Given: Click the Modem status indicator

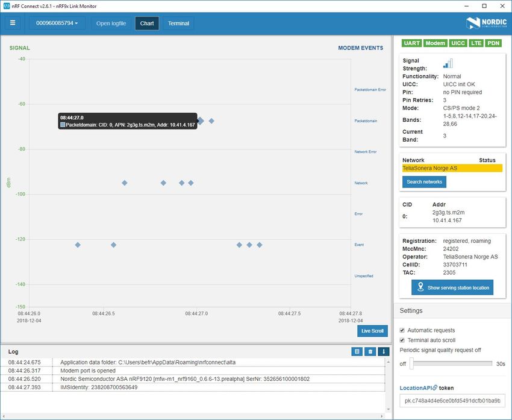Looking at the screenshot, I should (436, 43).
